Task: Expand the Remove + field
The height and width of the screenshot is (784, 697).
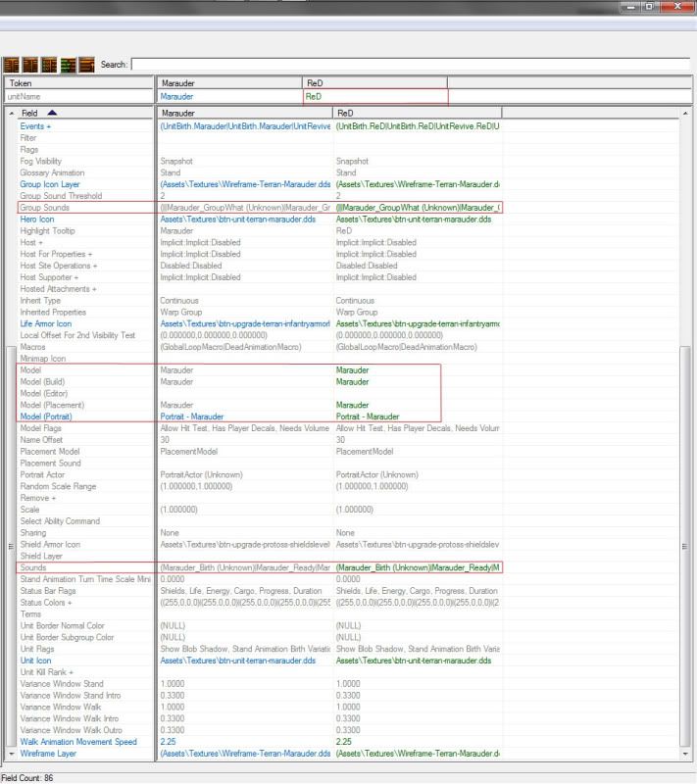Action: [38, 498]
